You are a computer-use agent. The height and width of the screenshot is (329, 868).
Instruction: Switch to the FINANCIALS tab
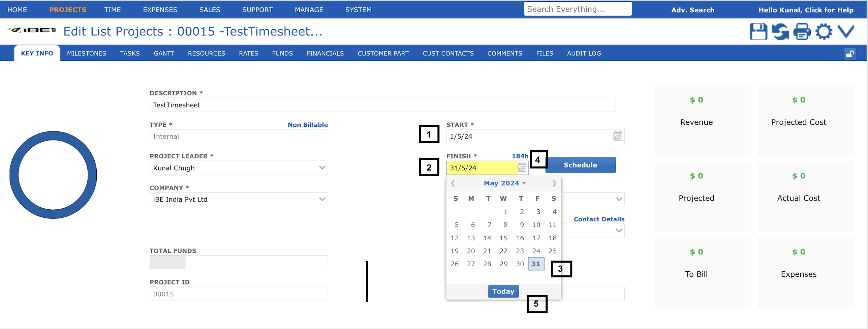[325, 53]
